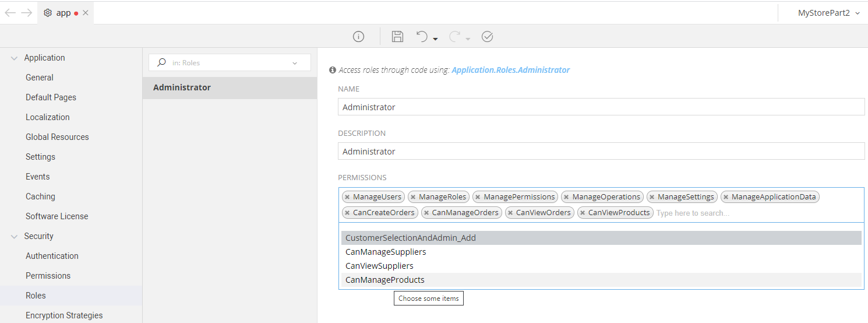Click the Description input field

point(601,152)
